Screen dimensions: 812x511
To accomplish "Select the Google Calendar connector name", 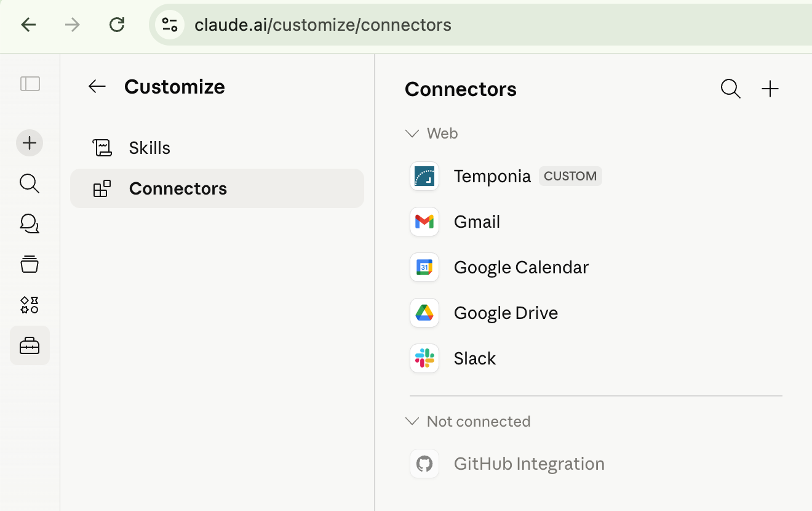I will 521,268.
